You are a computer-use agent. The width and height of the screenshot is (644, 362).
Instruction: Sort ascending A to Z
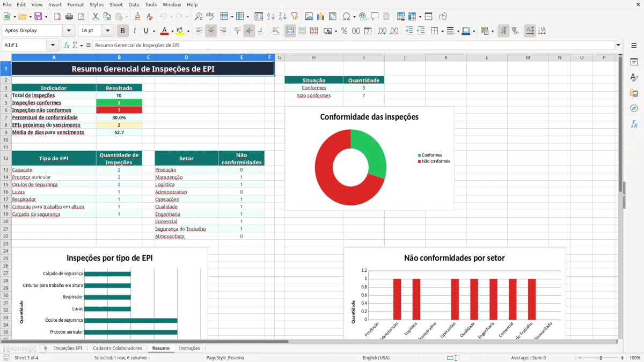(x=270, y=17)
